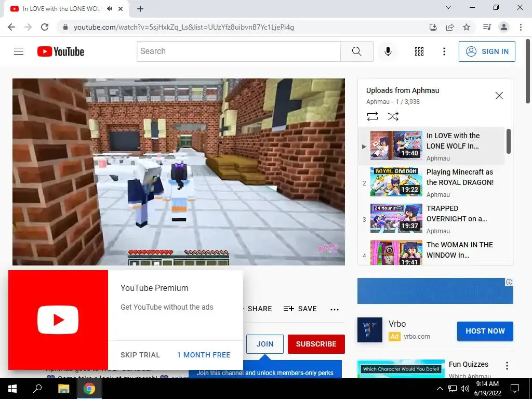Viewport: 532px width, 399px height.
Task: Bookmark this page with star icon
Action: point(467,27)
